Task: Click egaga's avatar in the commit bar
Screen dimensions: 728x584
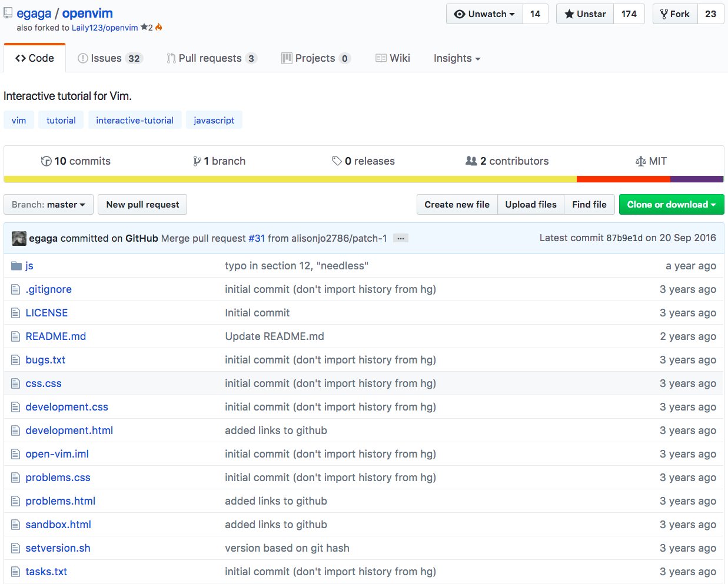Action: pos(19,238)
